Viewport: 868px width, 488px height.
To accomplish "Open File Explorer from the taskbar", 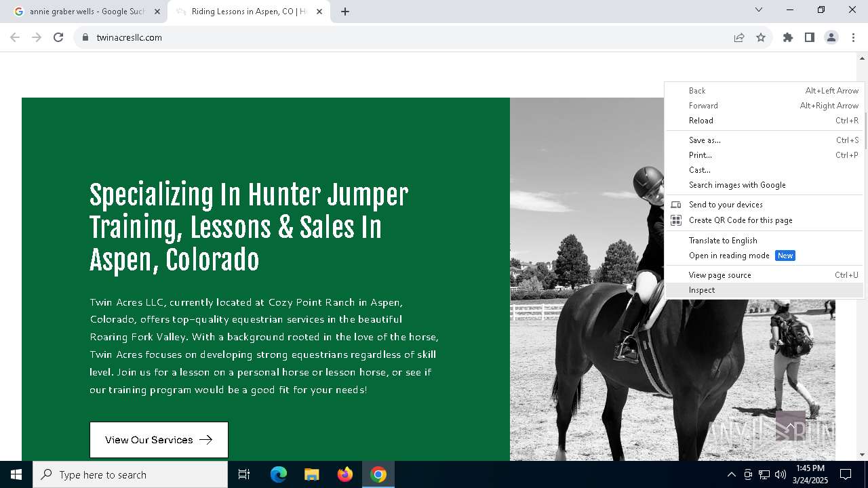I will [x=312, y=474].
